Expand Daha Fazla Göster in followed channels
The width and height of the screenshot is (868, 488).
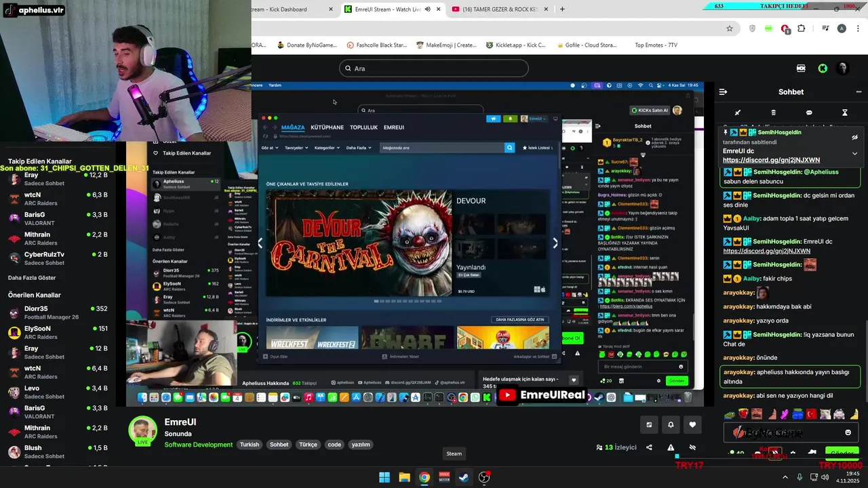pyautogui.click(x=32, y=278)
